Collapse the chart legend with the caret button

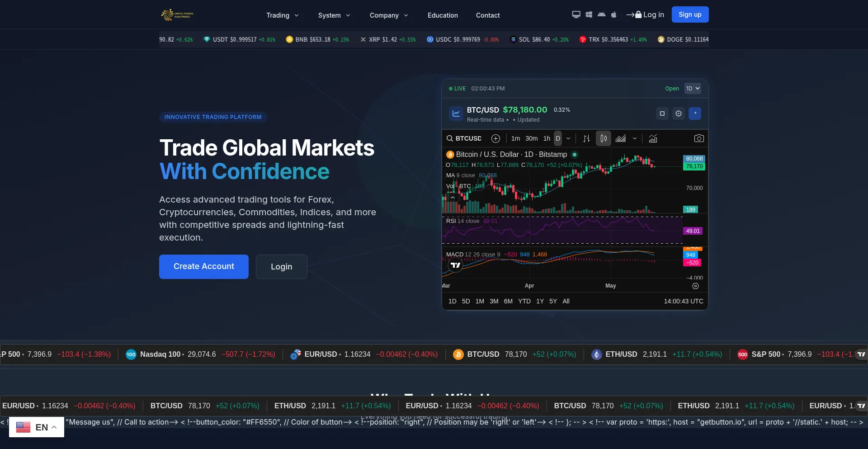pyautogui.click(x=453, y=197)
